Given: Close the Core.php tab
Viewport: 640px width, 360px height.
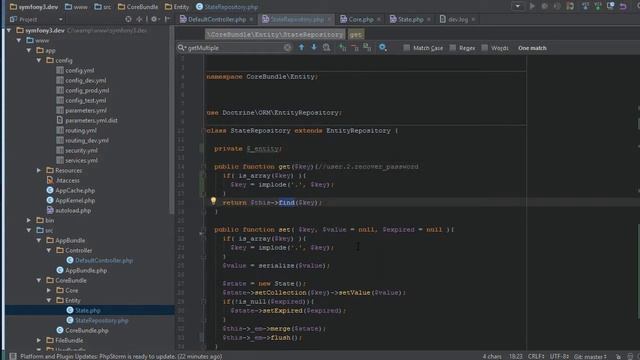Looking at the screenshot, I should [379, 19].
